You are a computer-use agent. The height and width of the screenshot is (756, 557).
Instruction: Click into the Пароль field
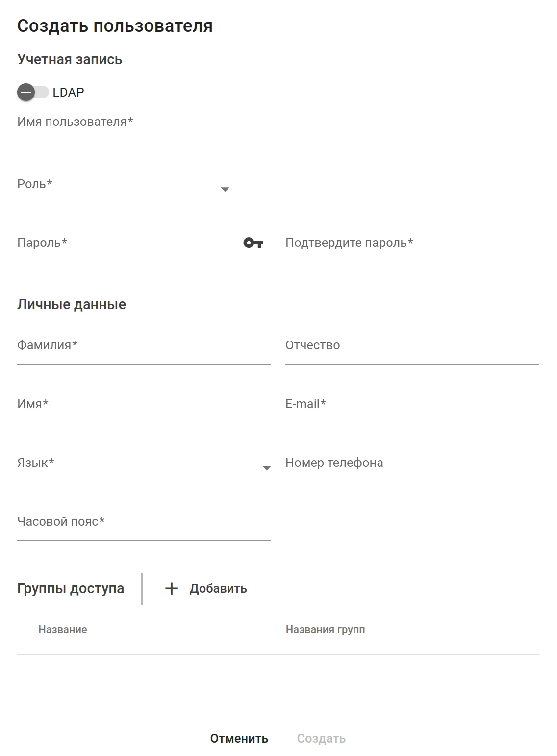click(127, 247)
